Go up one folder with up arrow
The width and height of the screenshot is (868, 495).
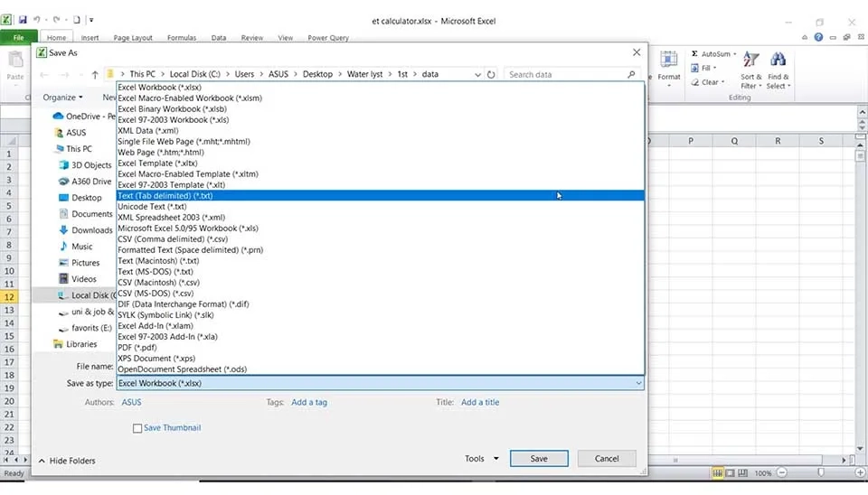coord(95,74)
